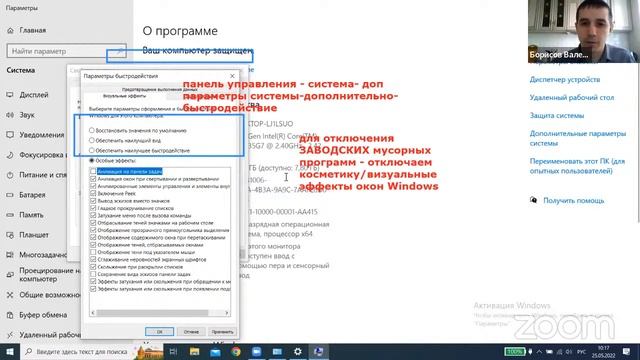
Task: Open the notification center icon
Action: [x=627, y=351]
